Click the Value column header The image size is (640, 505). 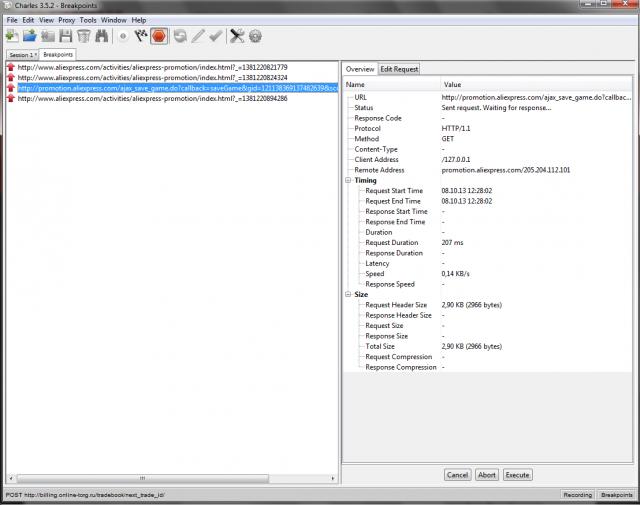click(x=536, y=85)
